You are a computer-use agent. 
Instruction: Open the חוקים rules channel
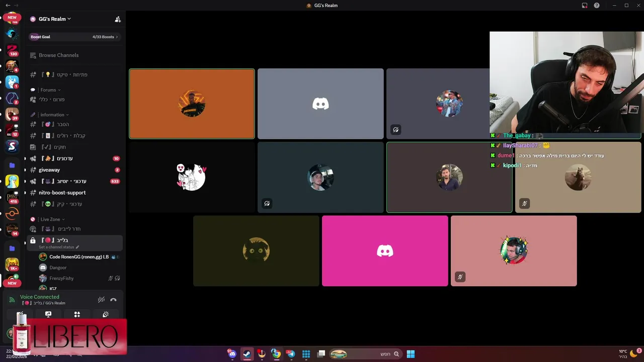pyautogui.click(x=75, y=147)
